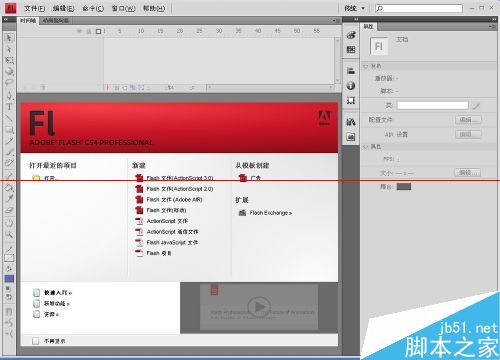Select the Rectangle tool
500x360 pixels.
(9, 129)
